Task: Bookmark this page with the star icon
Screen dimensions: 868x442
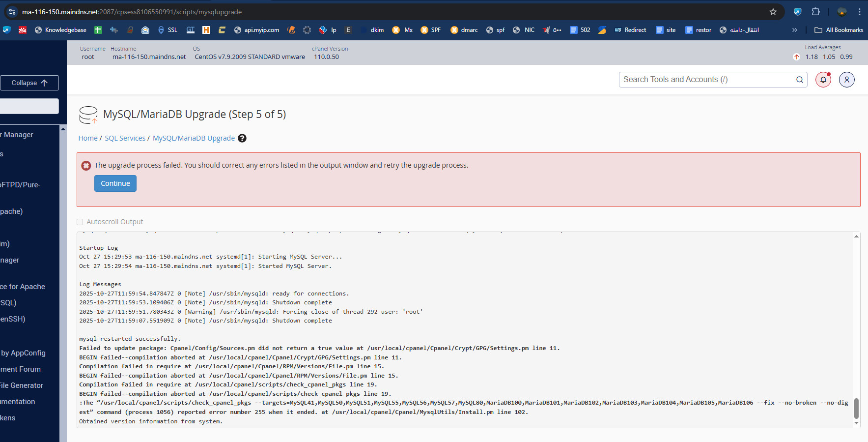Action: pyautogui.click(x=773, y=12)
